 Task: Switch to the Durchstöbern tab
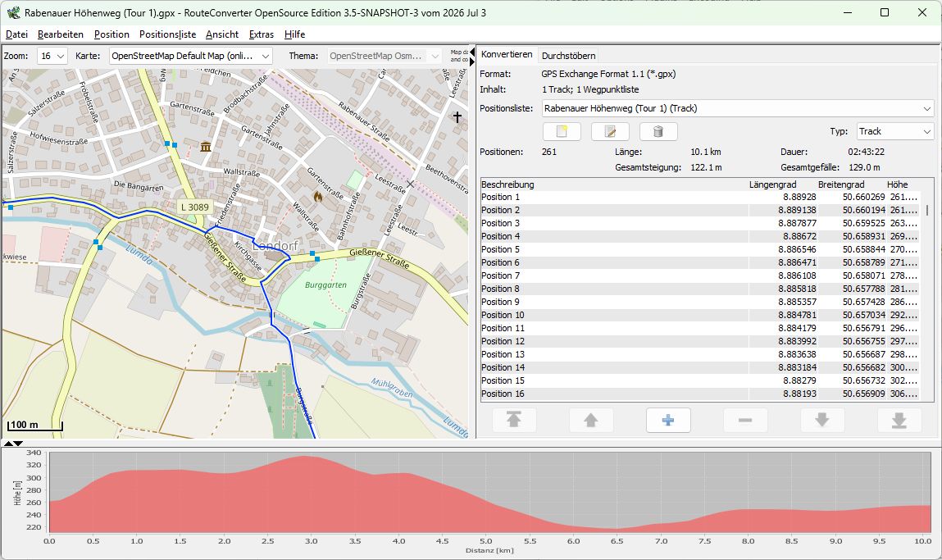coord(568,55)
